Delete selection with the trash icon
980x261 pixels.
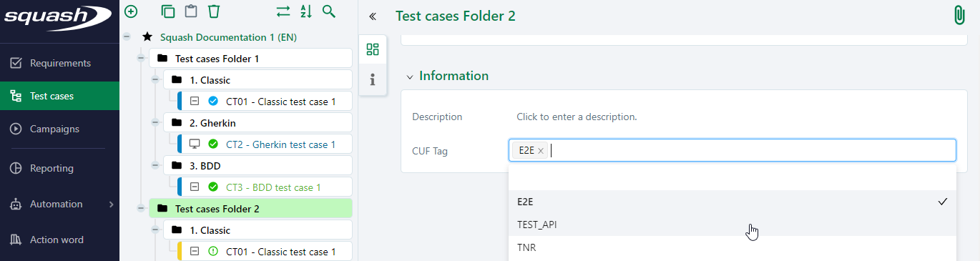[x=213, y=11]
